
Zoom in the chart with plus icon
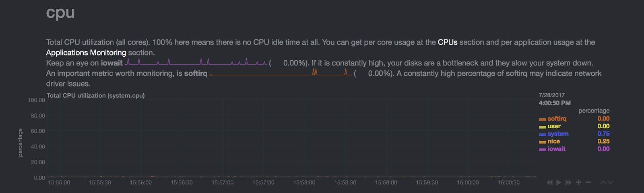(x=578, y=183)
